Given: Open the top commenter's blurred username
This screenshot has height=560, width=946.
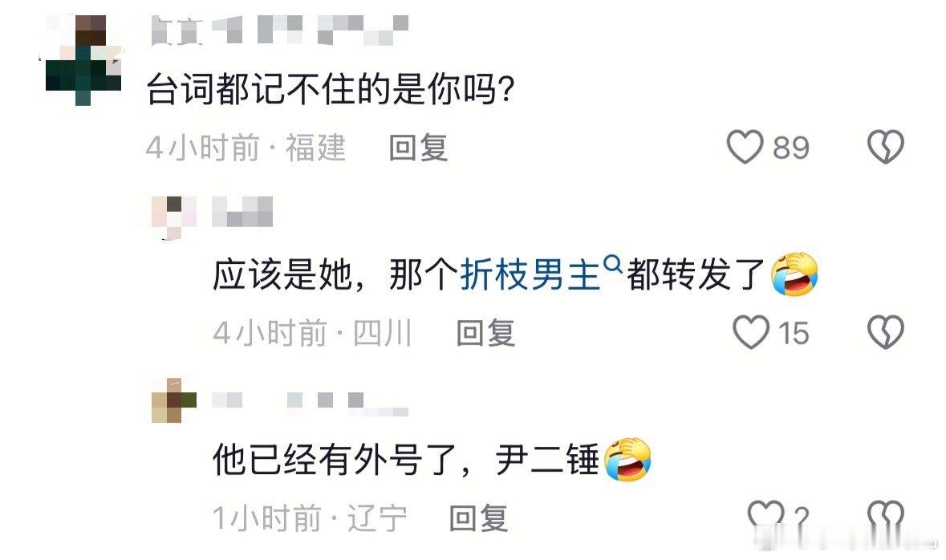Looking at the screenshot, I should [278, 30].
